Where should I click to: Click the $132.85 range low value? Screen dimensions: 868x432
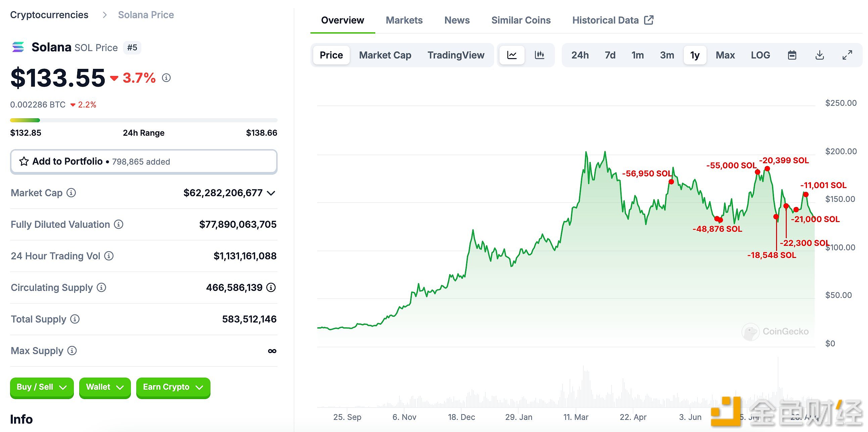tap(26, 133)
